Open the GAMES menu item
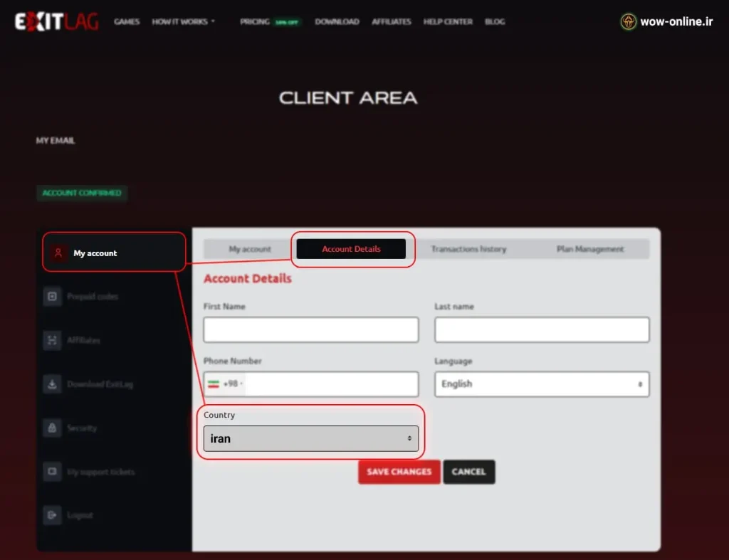The width and height of the screenshot is (729, 560). click(x=127, y=21)
